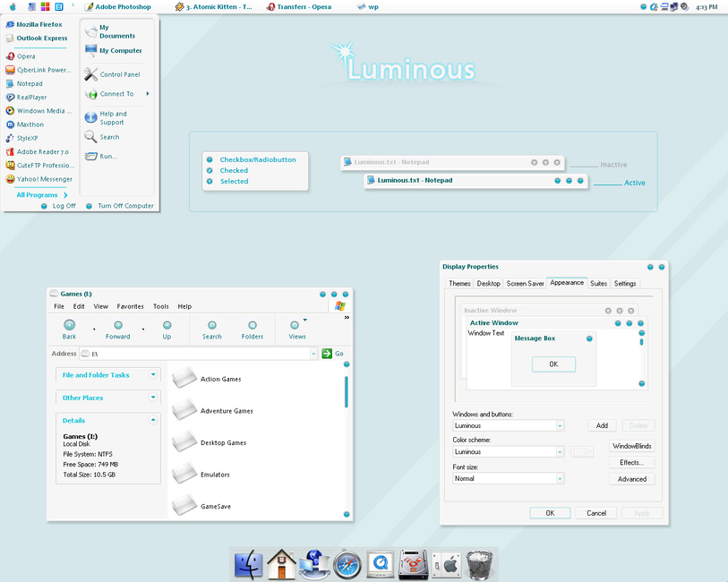Open the Help menu in Games window
Viewport: 728px width, 582px height.
(x=184, y=306)
